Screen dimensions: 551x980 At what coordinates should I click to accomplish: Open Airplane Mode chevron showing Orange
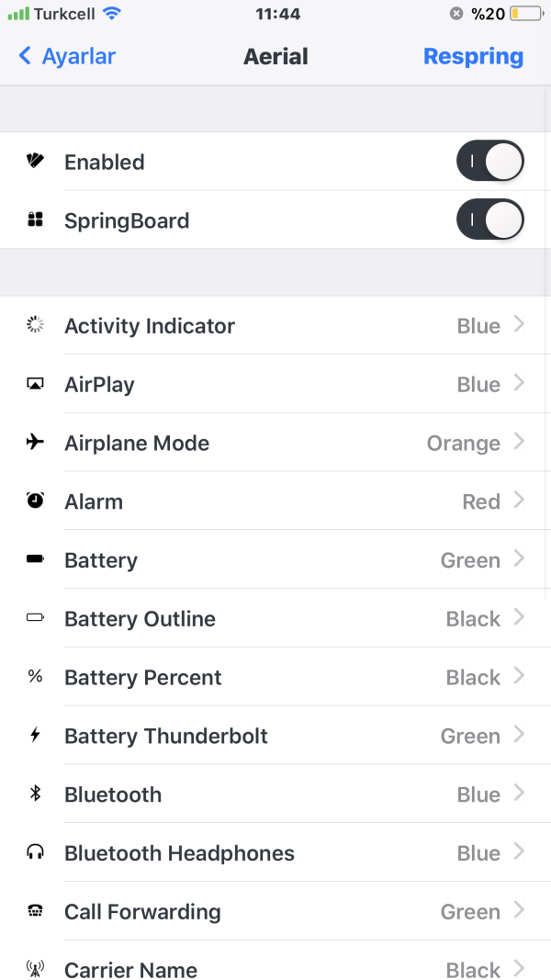click(x=519, y=442)
